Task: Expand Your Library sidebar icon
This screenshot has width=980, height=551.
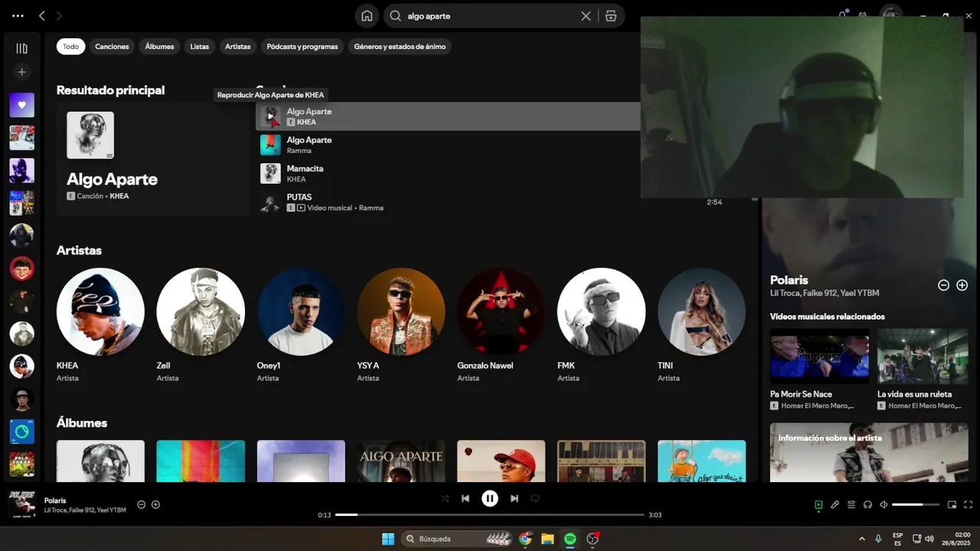Action: (x=21, y=48)
